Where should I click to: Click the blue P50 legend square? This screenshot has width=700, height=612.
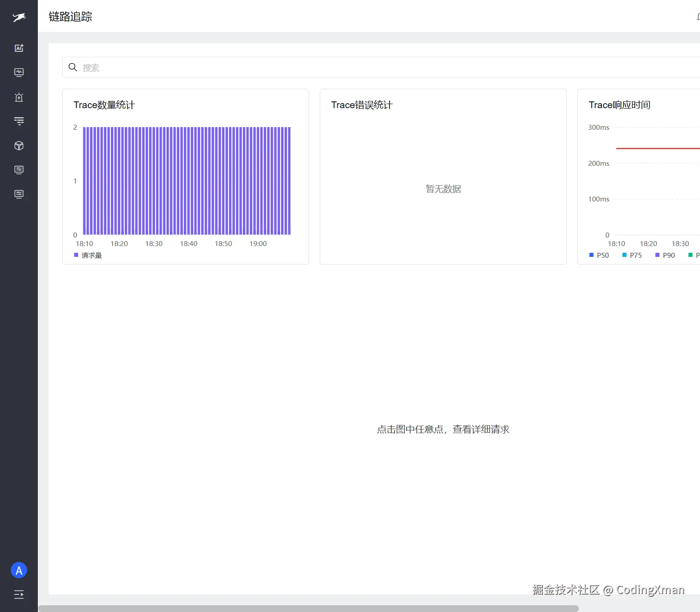[591, 255]
